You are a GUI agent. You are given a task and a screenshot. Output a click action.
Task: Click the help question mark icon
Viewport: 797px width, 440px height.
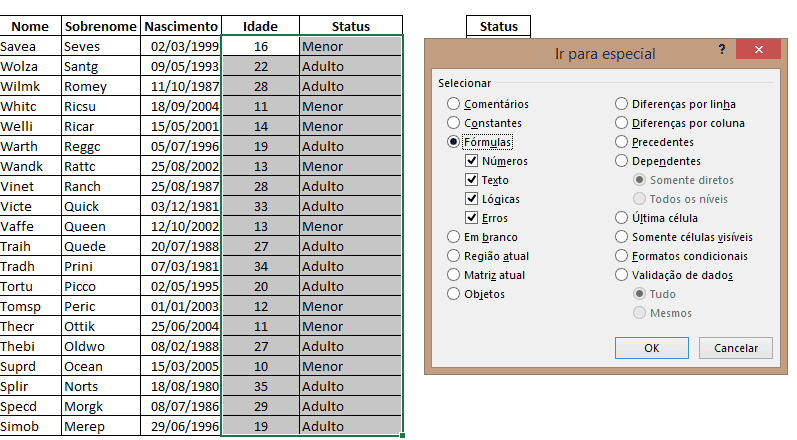point(721,49)
